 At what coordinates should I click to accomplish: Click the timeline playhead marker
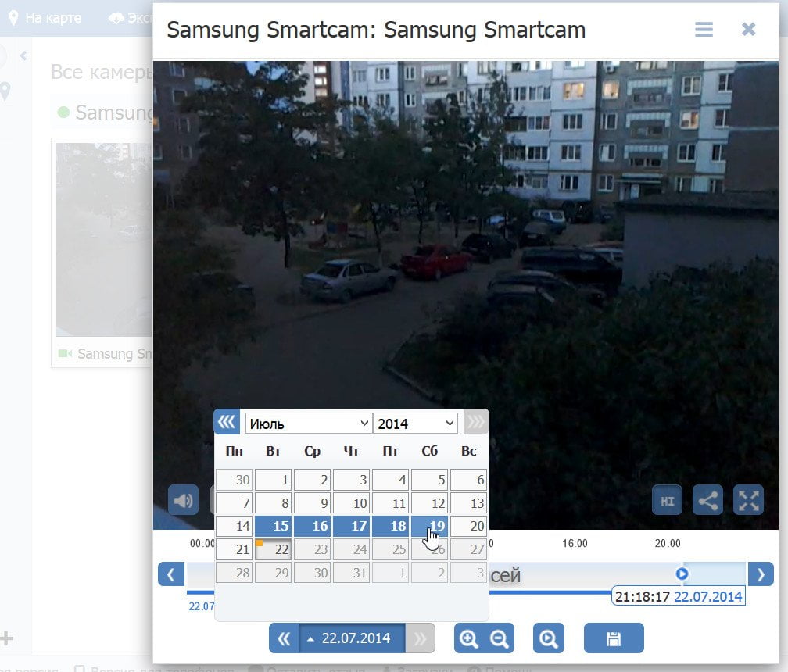point(682,574)
